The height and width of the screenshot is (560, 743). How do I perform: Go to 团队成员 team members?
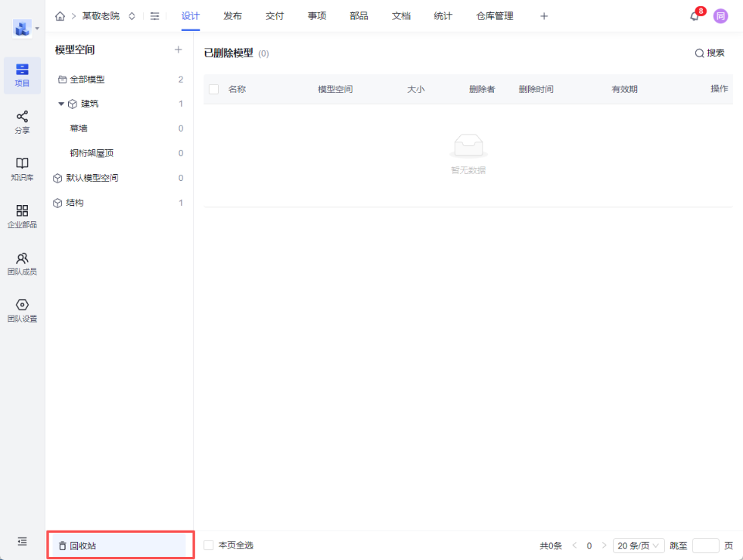click(22, 263)
